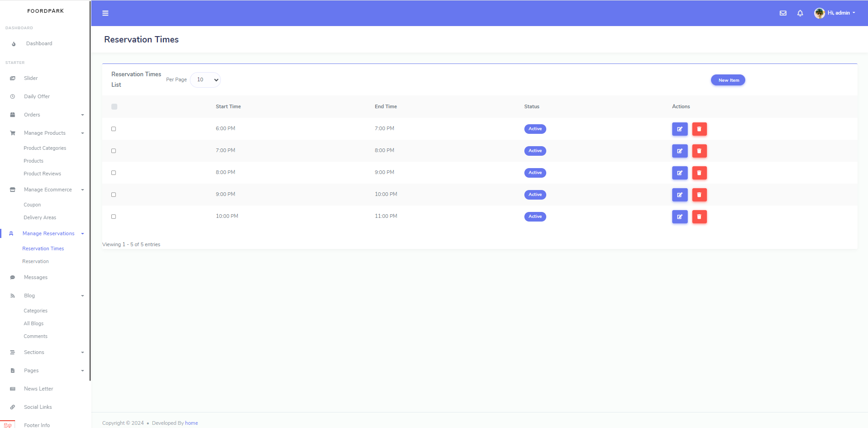Image resolution: width=868 pixels, height=428 pixels.
Task: Collapse the Blog menu arrow
Action: click(x=83, y=296)
